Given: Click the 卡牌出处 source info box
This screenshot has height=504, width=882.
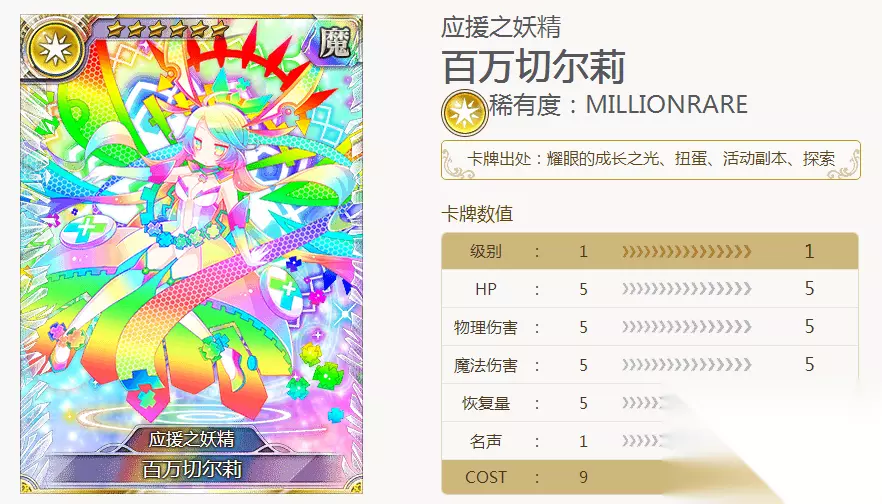Looking at the screenshot, I should (651, 160).
